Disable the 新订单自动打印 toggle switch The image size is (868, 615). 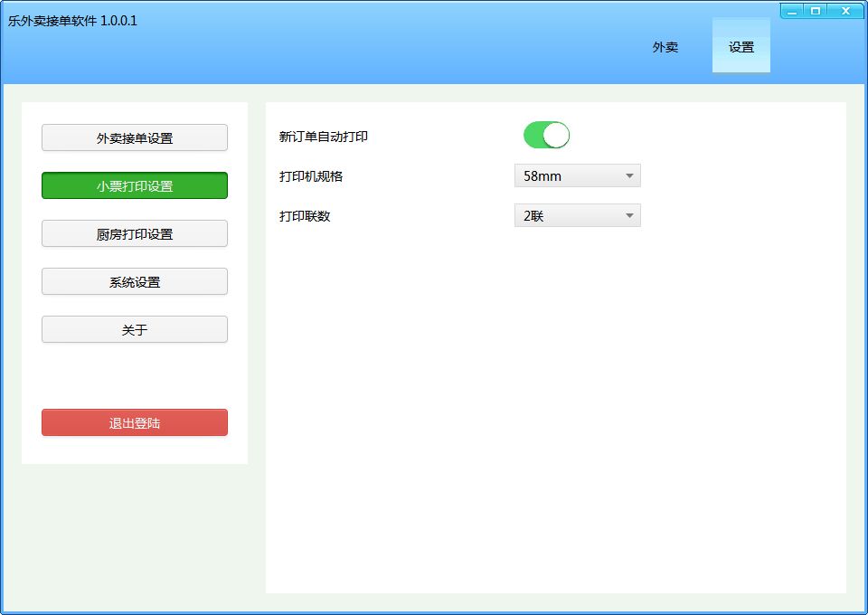546,136
